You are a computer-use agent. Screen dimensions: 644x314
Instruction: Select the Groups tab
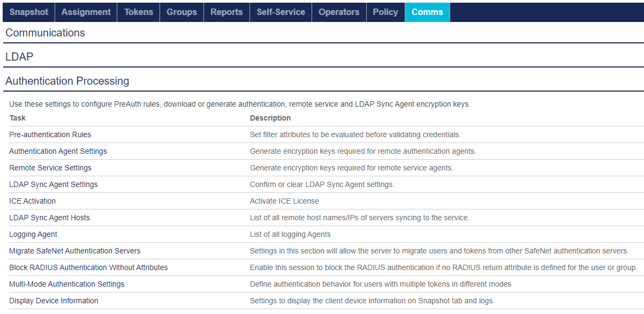coord(181,12)
